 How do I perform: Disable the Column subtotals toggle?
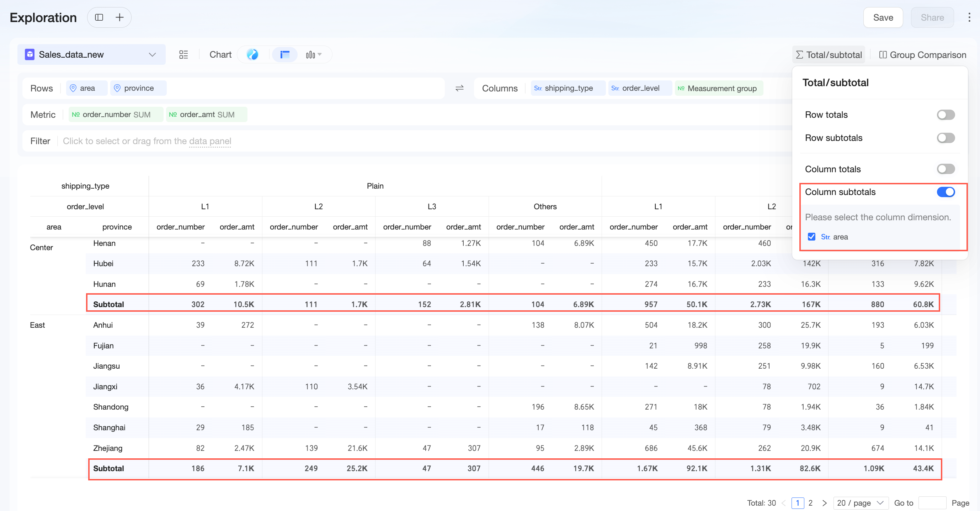pyautogui.click(x=946, y=192)
